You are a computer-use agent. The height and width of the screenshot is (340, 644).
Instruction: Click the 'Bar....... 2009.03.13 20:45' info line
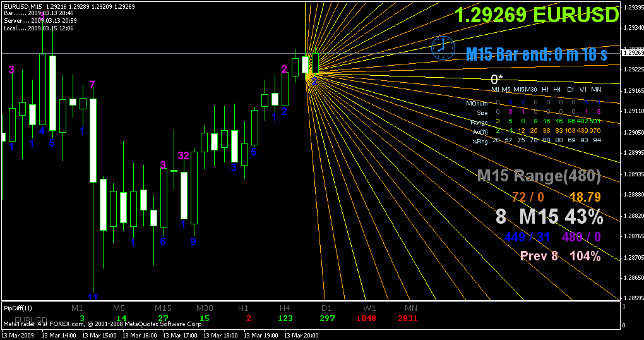(39, 13)
